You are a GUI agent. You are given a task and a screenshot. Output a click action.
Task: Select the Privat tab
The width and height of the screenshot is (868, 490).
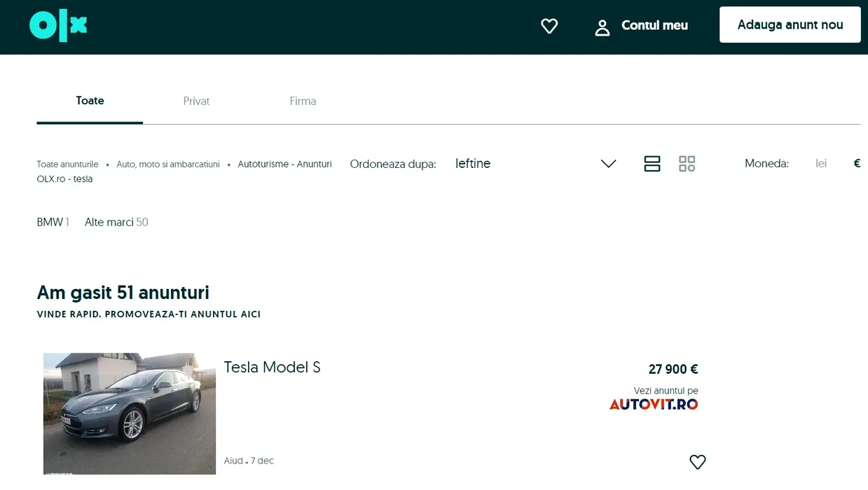(x=196, y=101)
